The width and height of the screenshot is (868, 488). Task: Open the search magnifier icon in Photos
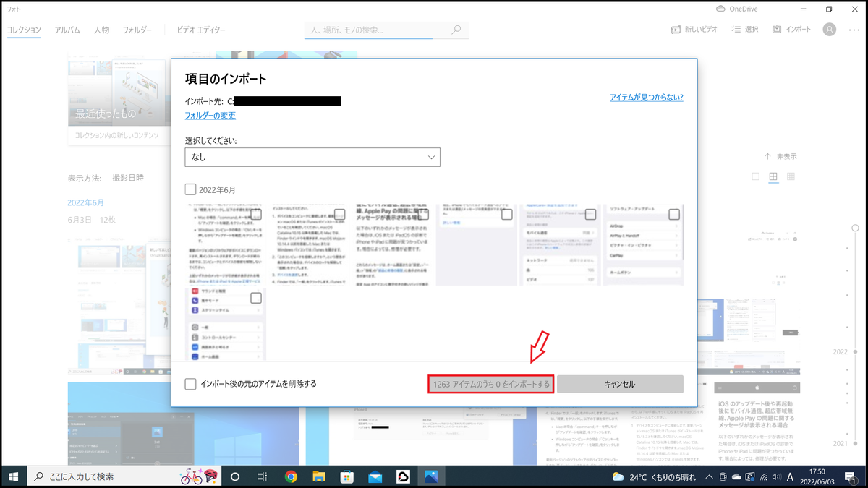[x=456, y=30]
